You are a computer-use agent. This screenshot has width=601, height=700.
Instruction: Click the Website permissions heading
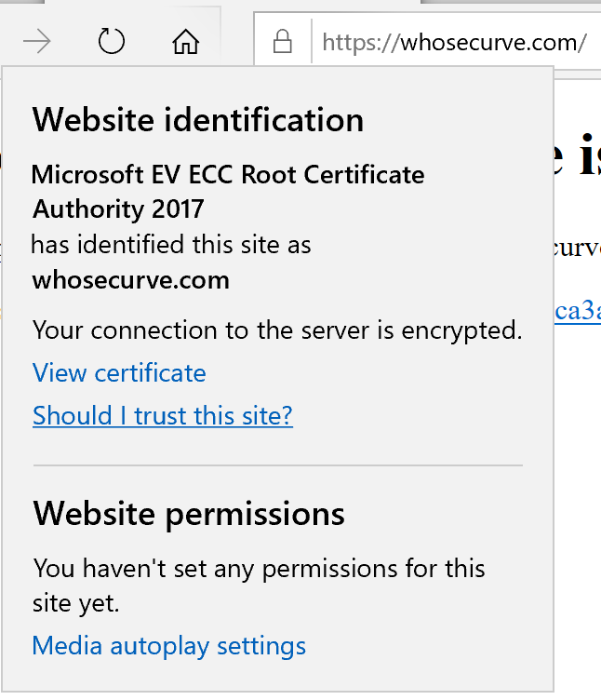(x=189, y=513)
